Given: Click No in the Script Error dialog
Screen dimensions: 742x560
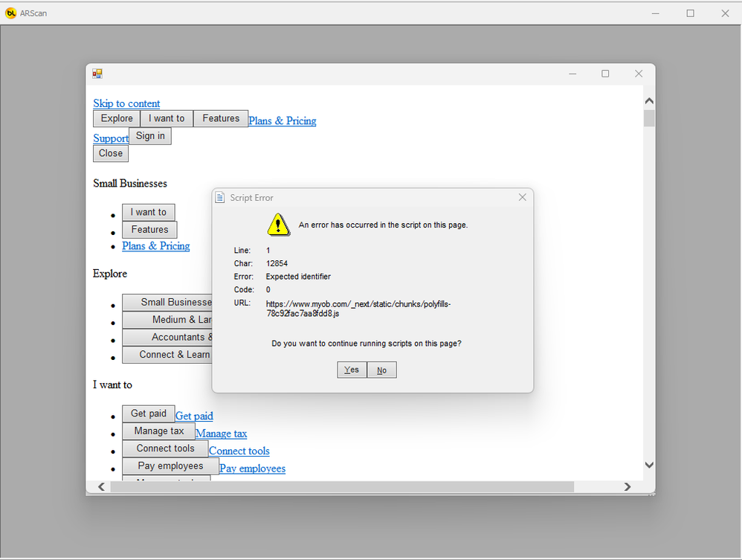Looking at the screenshot, I should [381, 370].
